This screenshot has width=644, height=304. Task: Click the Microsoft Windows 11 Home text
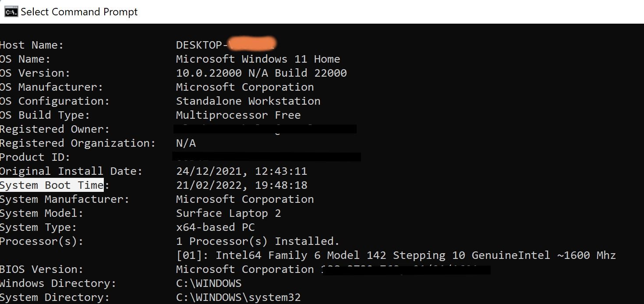(258, 59)
